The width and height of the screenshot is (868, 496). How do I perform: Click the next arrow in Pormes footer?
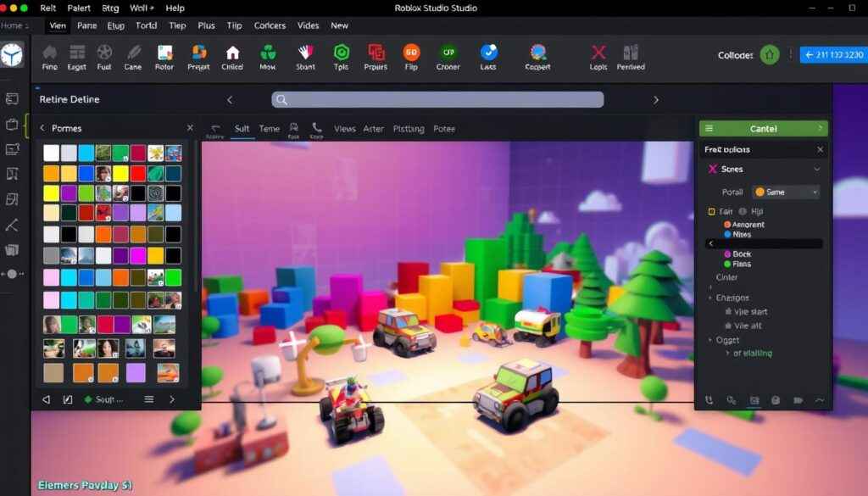coord(171,399)
